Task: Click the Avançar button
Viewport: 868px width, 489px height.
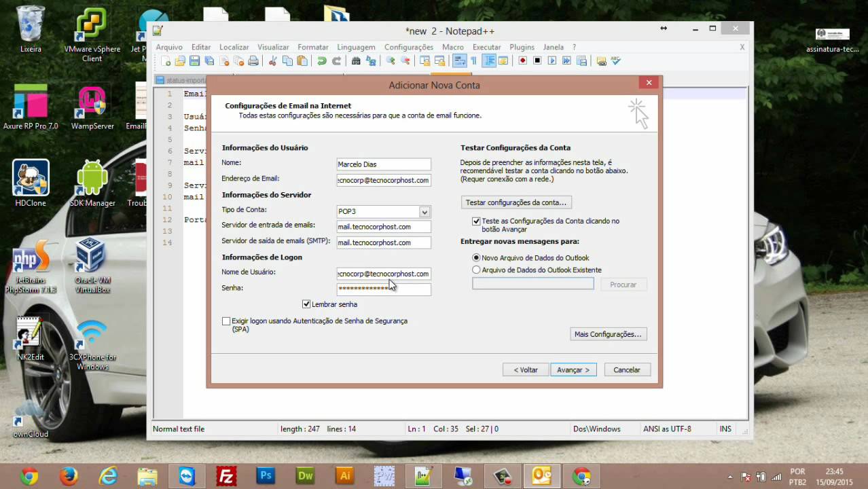Action: pyautogui.click(x=573, y=370)
